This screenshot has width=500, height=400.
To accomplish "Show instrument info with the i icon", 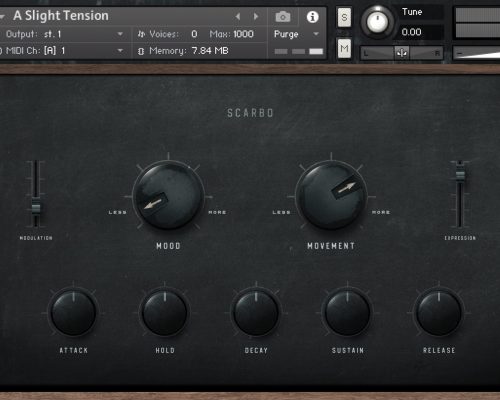I will 312,17.
